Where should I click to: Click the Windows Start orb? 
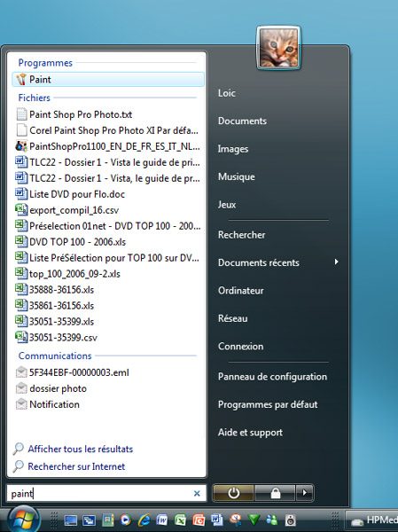[x=23, y=519]
